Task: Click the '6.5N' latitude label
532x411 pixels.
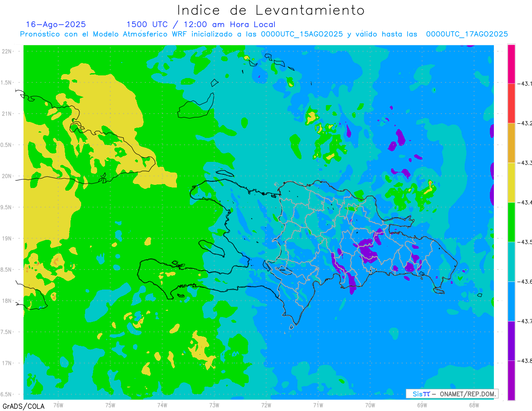Action: [6, 394]
